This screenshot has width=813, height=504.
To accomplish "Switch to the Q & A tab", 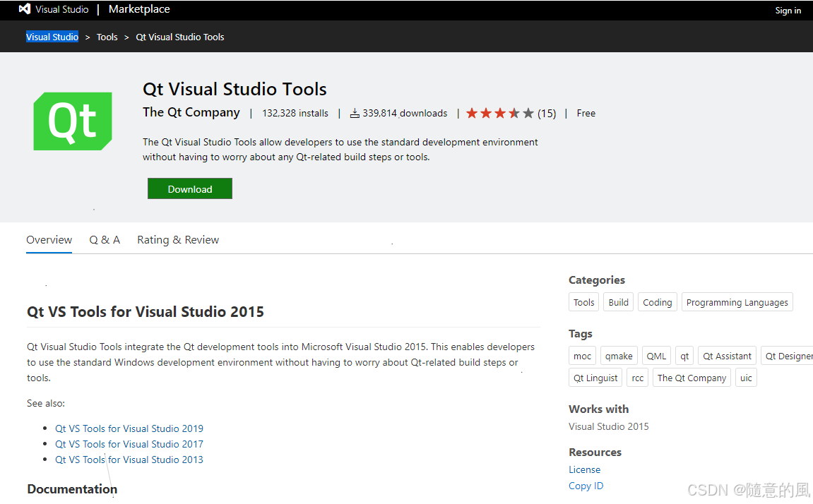I will pyautogui.click(x=105, y=240).
